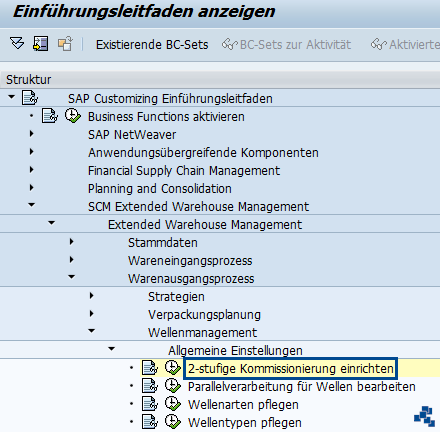Select Financial Supply Chain Management item
440x432 pixels.
(x=184, y=171)
